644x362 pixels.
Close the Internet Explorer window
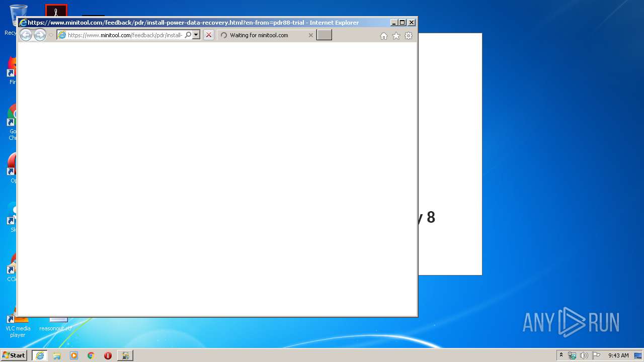412,23
